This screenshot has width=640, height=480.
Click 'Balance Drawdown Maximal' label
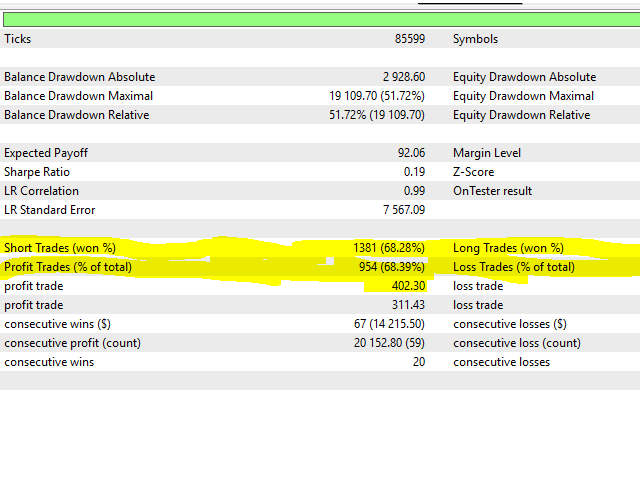(x=78, y=96)
